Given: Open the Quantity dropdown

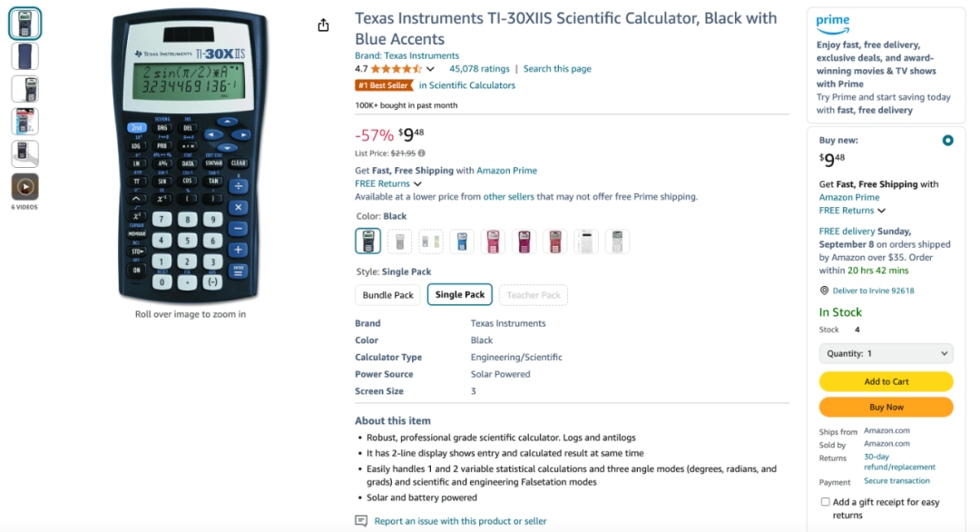Looking at the screenshot, I should [887, 354].
